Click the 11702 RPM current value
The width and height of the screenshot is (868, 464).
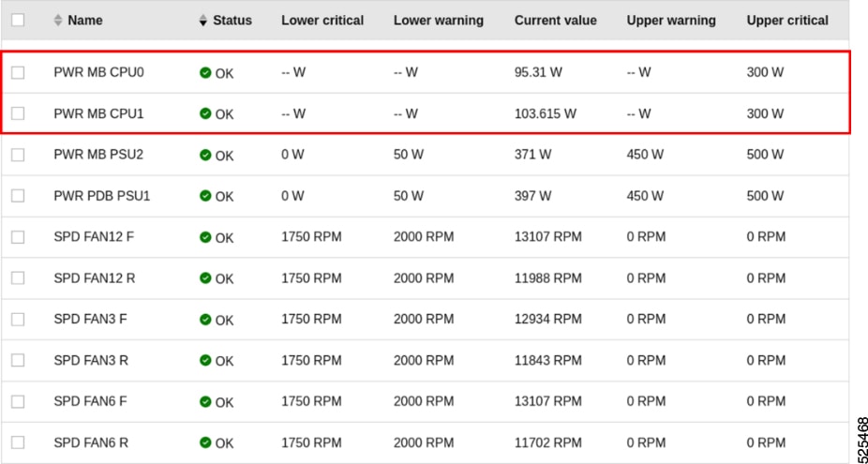548,442
